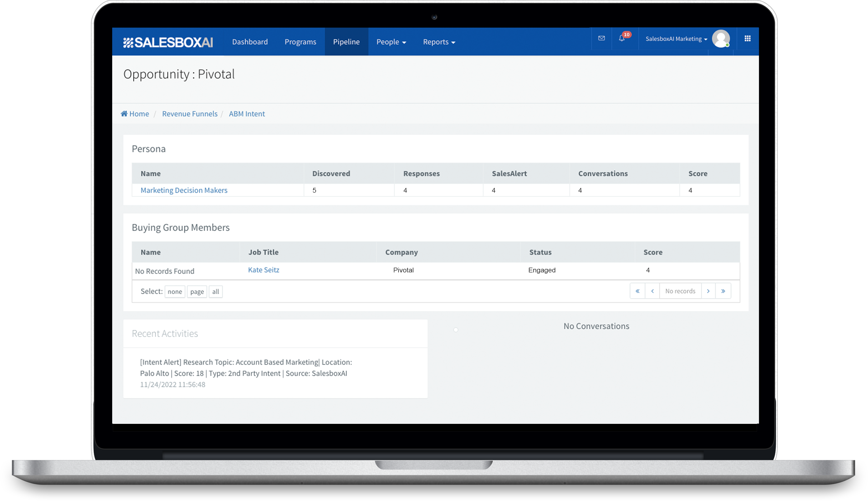Click the 'No records' pagination label
This screenshot has height=501, width=868.
pyautogui.click(x=680, y=291)
